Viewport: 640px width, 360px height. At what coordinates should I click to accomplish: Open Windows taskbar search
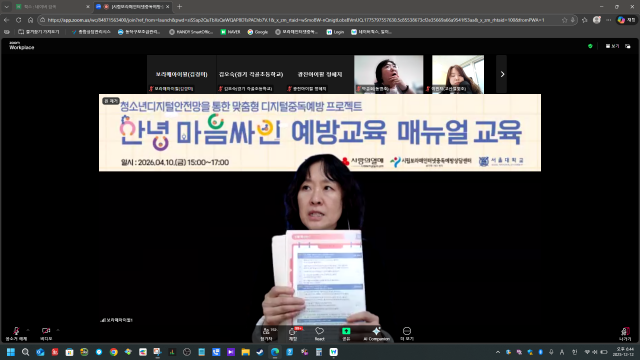point(25,352)
